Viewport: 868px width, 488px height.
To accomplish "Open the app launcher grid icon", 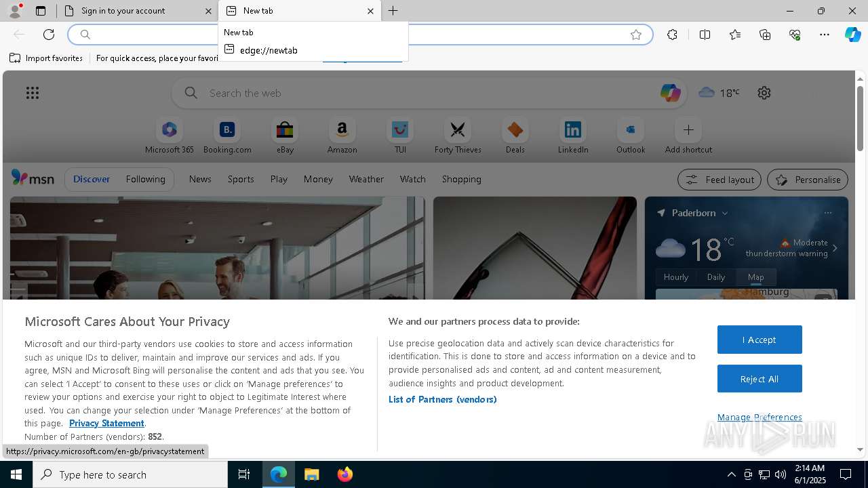I will 33,93.
